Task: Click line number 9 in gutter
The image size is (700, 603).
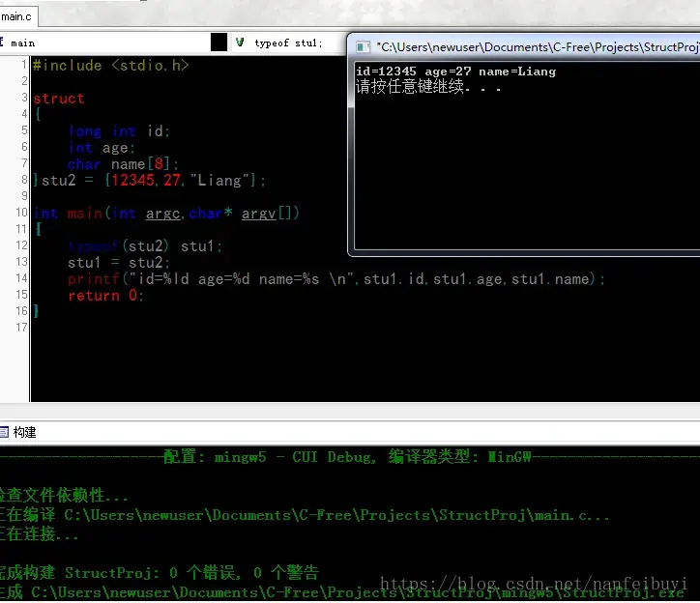Action: (24, 195)
